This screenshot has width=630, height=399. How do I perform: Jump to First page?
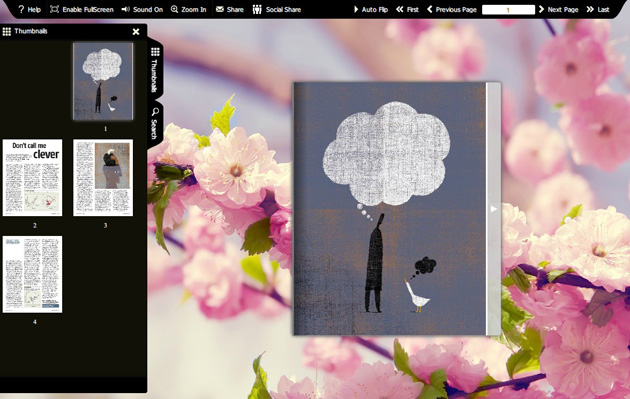407,9
